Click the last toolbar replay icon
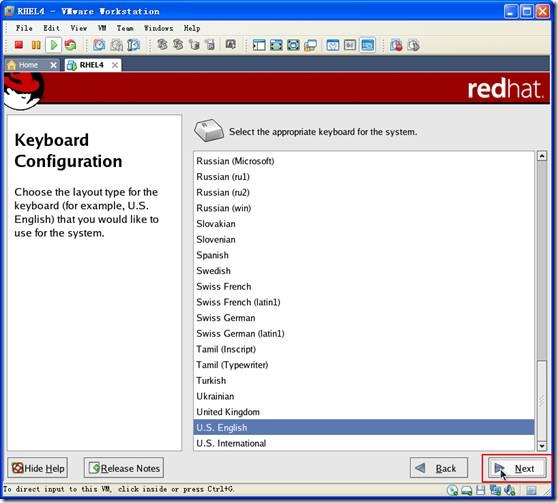The height and width of the screenshot is (503, 558). [x=414, y=45]
